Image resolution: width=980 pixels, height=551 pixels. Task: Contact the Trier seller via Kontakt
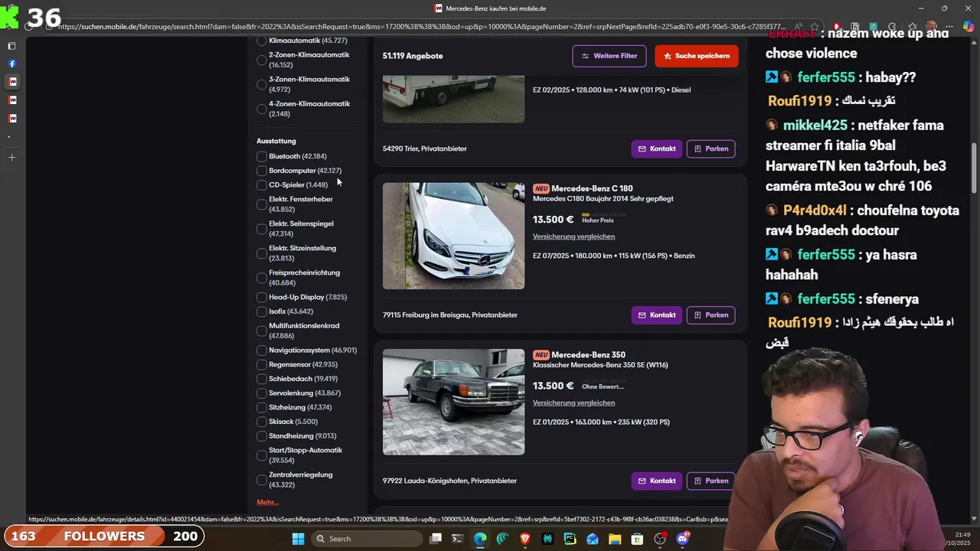coord(657,148)
